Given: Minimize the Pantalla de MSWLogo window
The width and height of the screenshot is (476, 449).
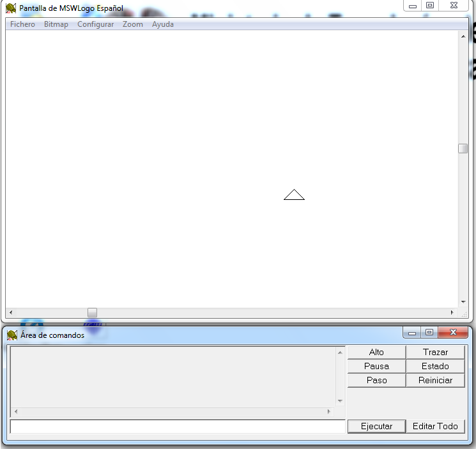Looking at the screenshot, I should coord(413,6).
